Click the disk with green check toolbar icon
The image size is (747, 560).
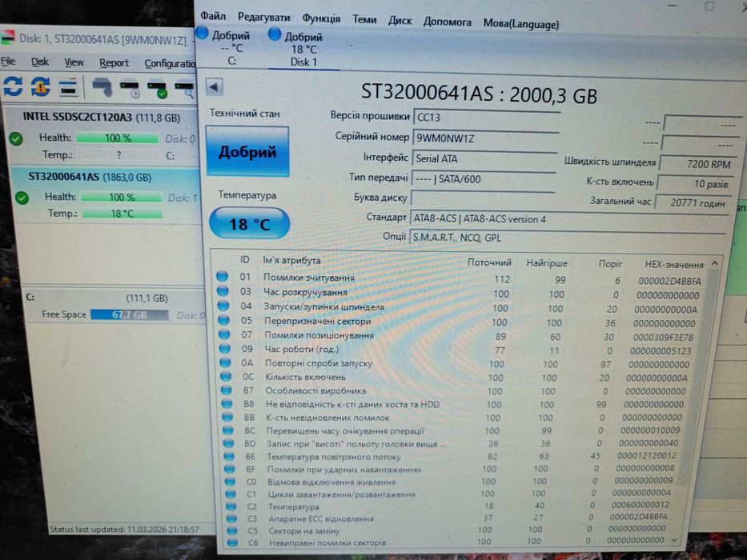click(157, 89)
